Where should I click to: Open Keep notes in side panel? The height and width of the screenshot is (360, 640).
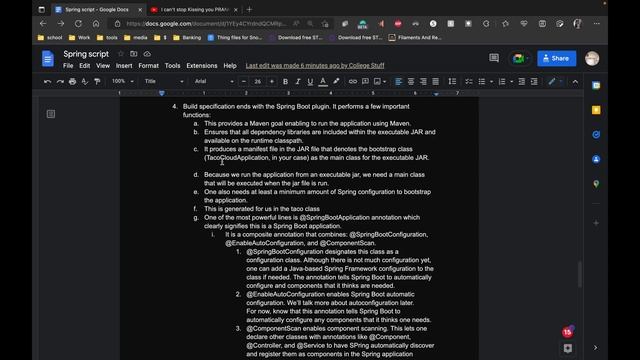click(x=596, y=110)
